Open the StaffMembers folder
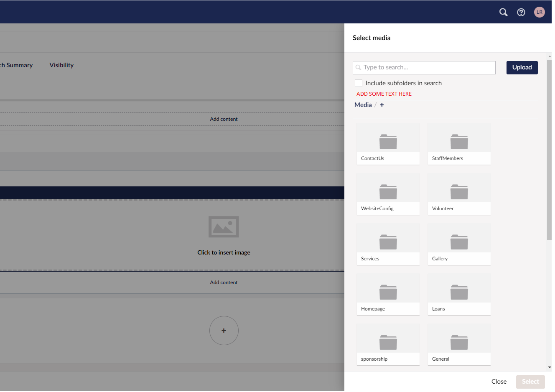This screenshot has width=555, height=392. point(459,144)
